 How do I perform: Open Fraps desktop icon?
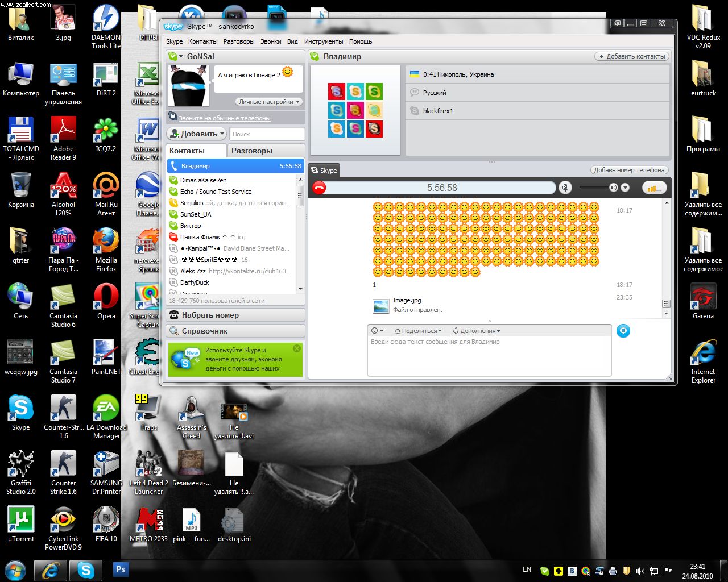[148, 413]
